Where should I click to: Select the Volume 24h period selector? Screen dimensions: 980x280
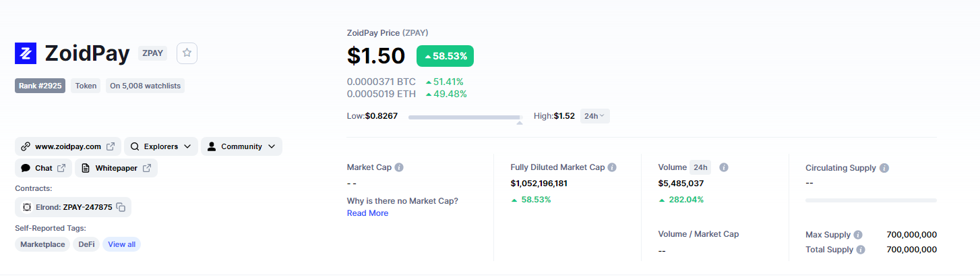point(700,167)
